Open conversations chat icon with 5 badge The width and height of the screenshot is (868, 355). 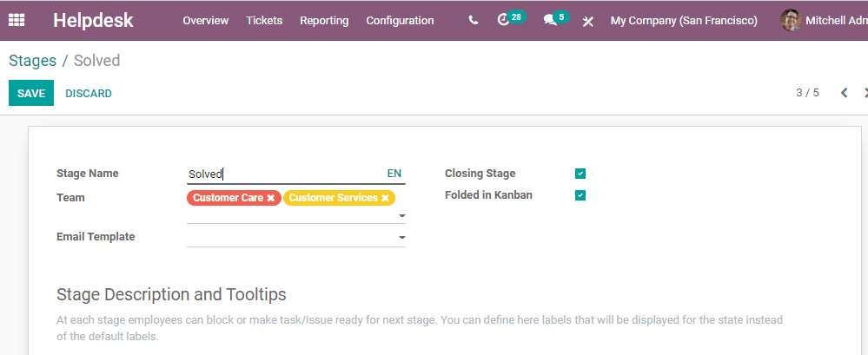click(550, 21)
